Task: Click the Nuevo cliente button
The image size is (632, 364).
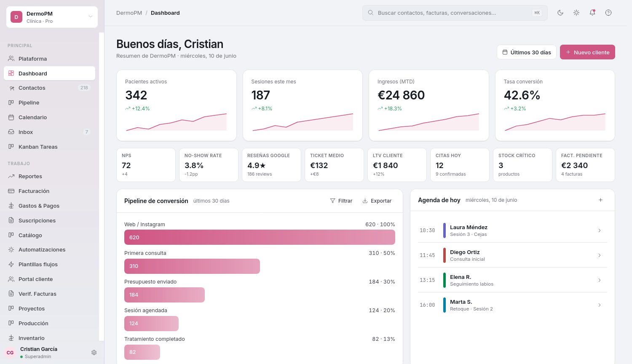Action: click(587, 52)
